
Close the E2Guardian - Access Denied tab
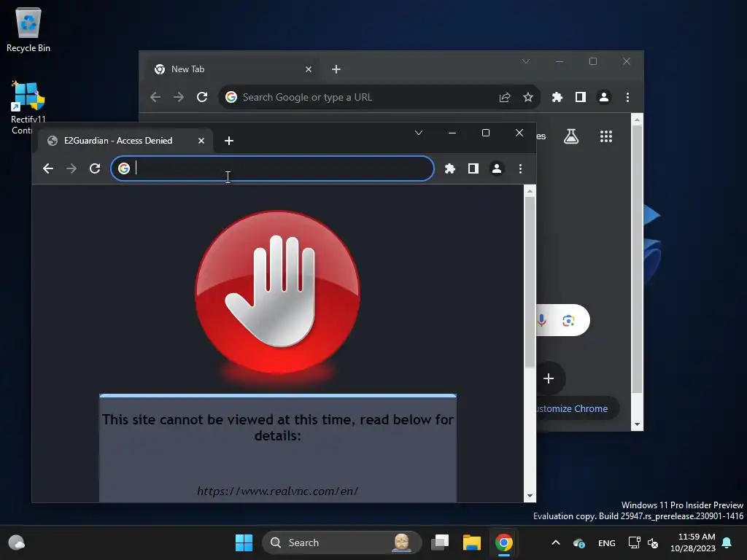(x=201, y=141)
